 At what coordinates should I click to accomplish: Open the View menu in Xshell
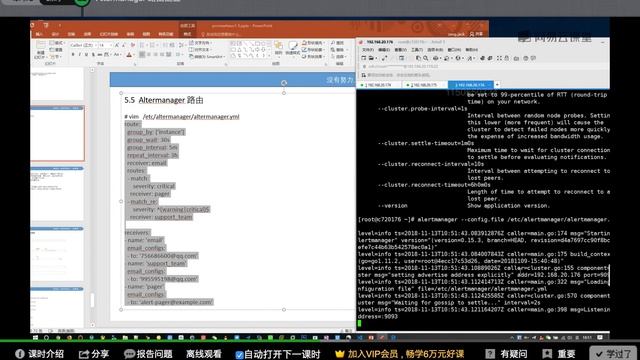point(400,50)
